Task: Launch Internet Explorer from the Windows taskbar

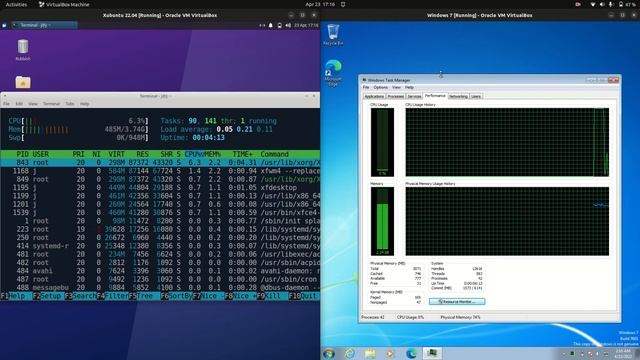Action: [x=350, y=353]
